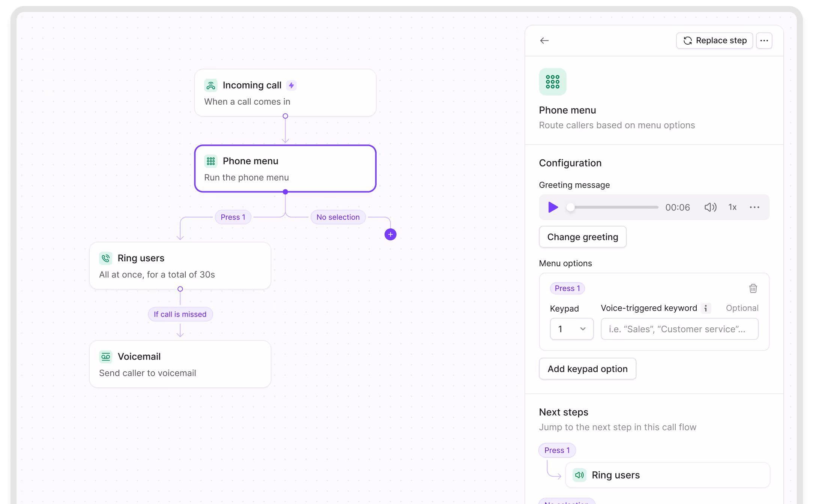Screen dimensions: 813x504
Task: Focus the voice-triggered keyword input field
Action: (x=679, y=329)
